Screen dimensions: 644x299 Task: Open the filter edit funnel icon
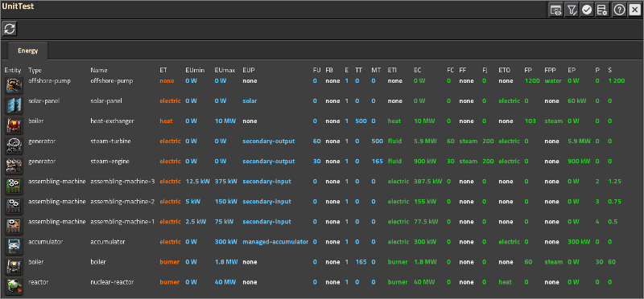[x=572, y=10]
